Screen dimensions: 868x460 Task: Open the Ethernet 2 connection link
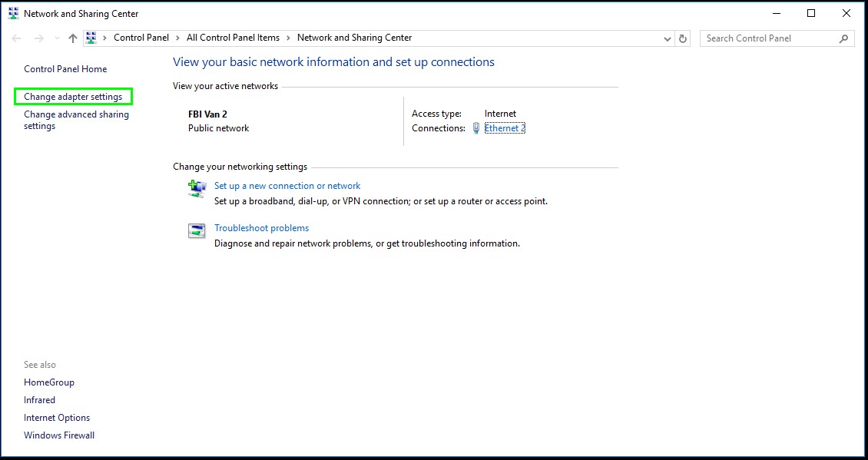point(505,128)
